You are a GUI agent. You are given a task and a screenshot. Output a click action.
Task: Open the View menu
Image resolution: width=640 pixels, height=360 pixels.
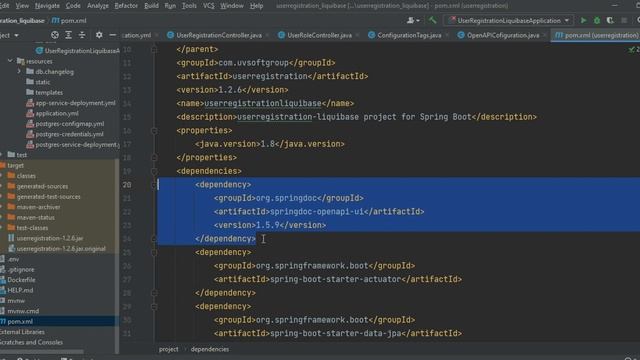22,6
